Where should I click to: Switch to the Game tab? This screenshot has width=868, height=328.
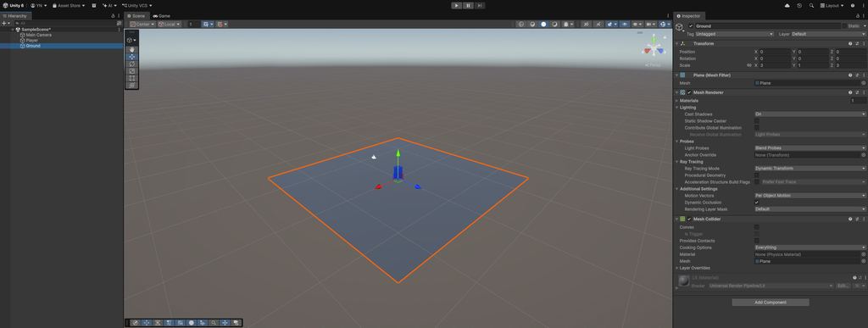coord(162,16)
